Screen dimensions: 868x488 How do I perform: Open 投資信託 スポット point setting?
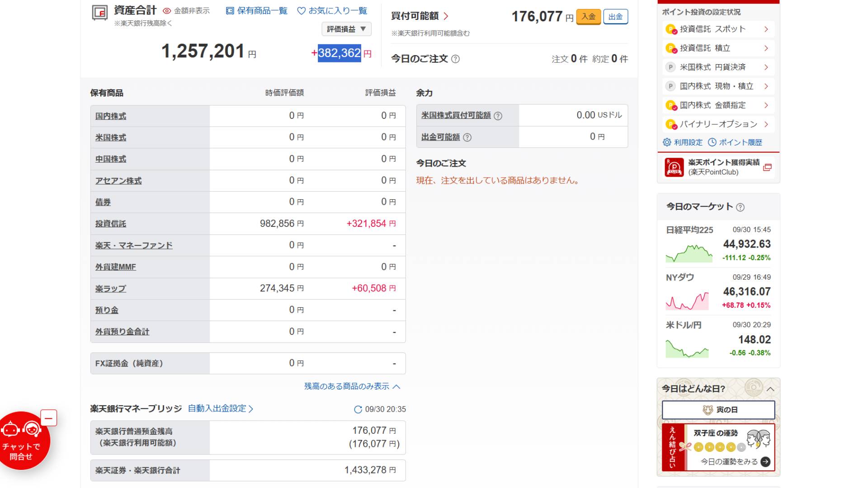pyautogui.click(x=718, y=29)
